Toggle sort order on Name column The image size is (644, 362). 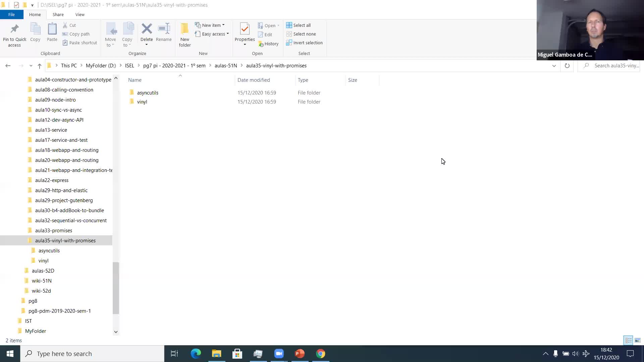click(135, 80)
